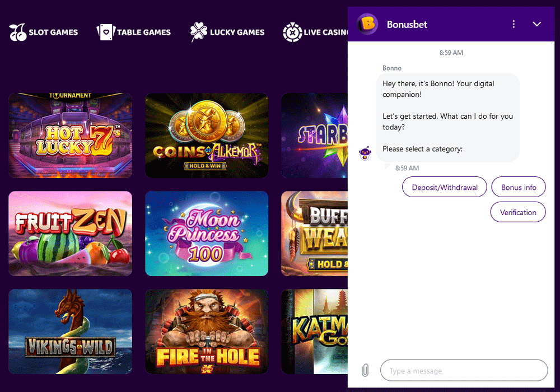Open the Slot Games category
Viewport: 560px width, 392px height.
point(44,32)
